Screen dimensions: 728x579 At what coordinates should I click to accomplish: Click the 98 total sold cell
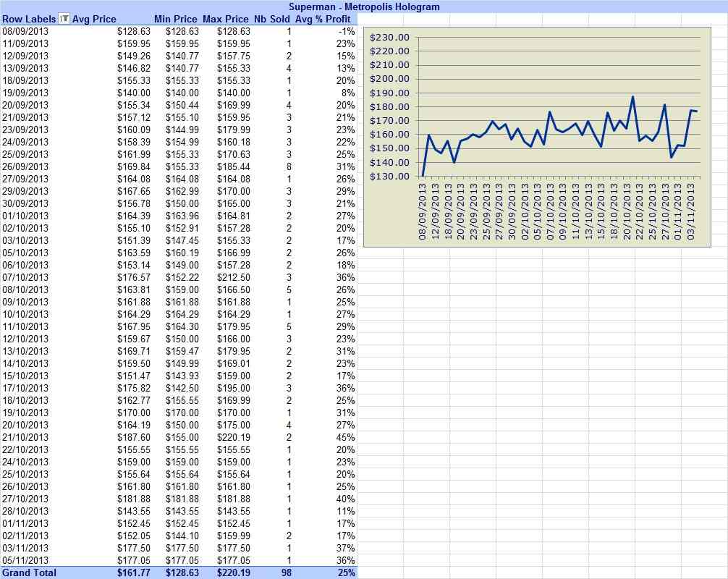coord(287,573)
